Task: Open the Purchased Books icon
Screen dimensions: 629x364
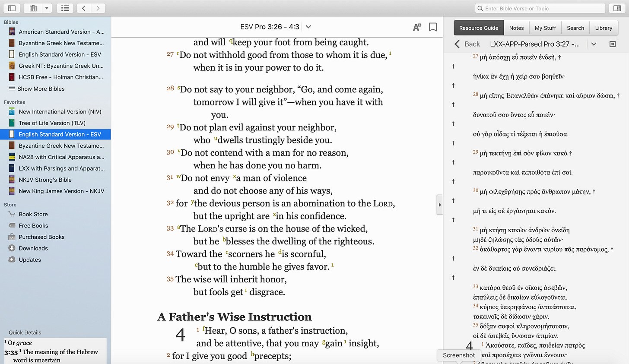Action: [x=12, y=237]
